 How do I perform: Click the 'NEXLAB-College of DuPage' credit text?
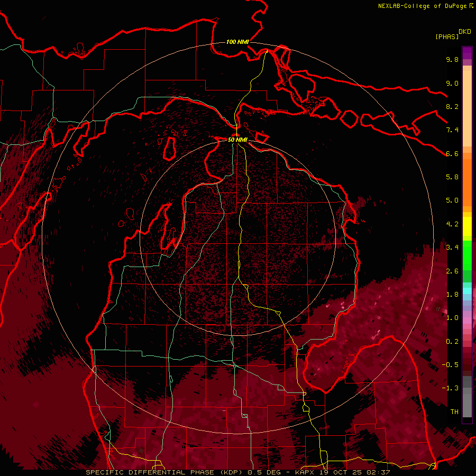[422, 6]
